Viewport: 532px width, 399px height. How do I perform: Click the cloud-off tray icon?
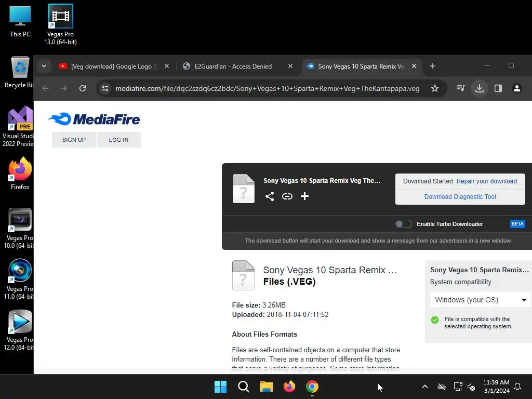coord(442,387)
